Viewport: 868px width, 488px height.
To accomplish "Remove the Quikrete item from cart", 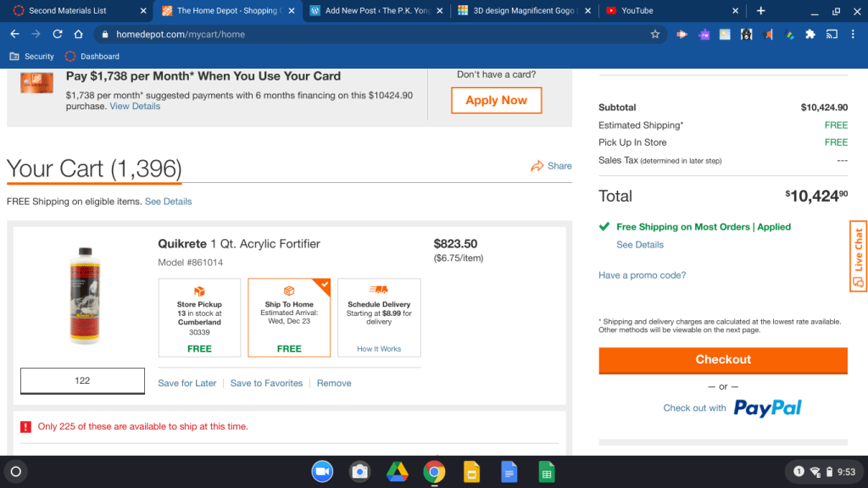I will coord(334,383).
